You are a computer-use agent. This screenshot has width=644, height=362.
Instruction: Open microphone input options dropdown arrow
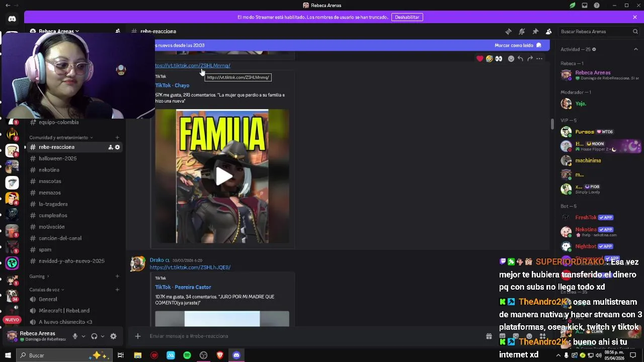(84, 336)
